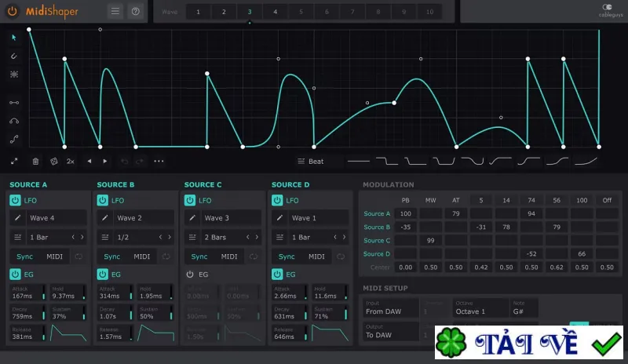Select the S-curve tool
The height and width of the screenshot is (364, 628).
tap(14, 140)
